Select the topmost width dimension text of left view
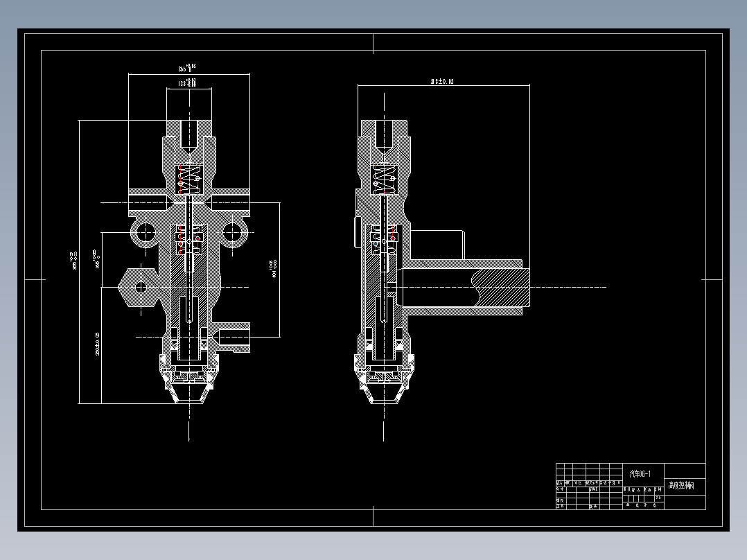The width and height of the screenshot is (747, 560). 187,68
